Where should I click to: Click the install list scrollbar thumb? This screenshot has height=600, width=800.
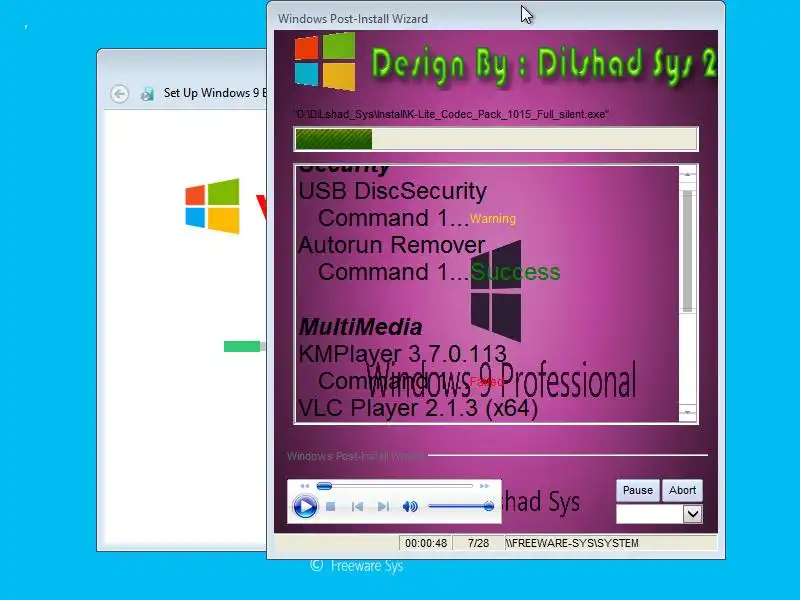[x=688, y=251]
